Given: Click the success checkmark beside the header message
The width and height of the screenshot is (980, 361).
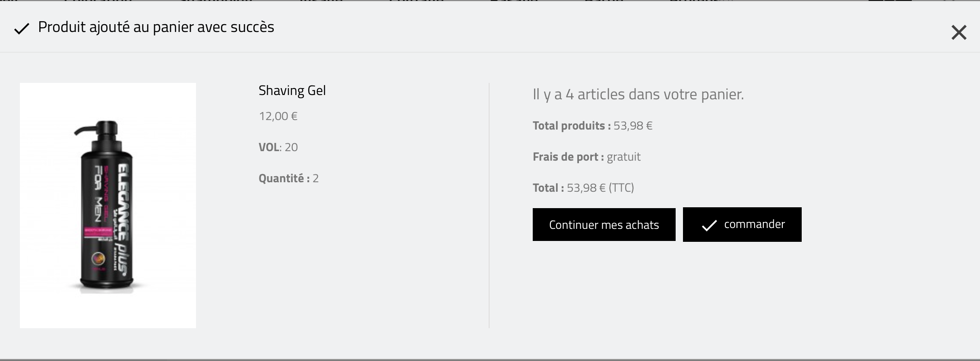Looking at the screenshot, I should [x=22, y=29].
